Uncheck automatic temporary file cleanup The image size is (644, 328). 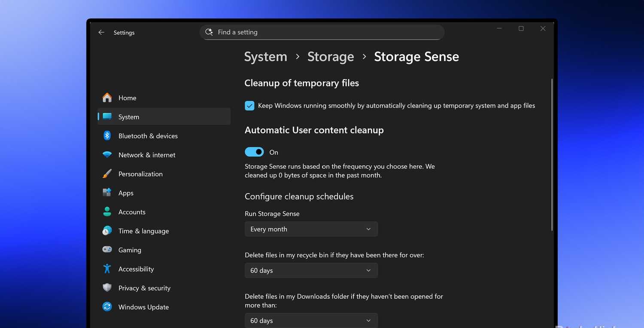coord(249,105)
